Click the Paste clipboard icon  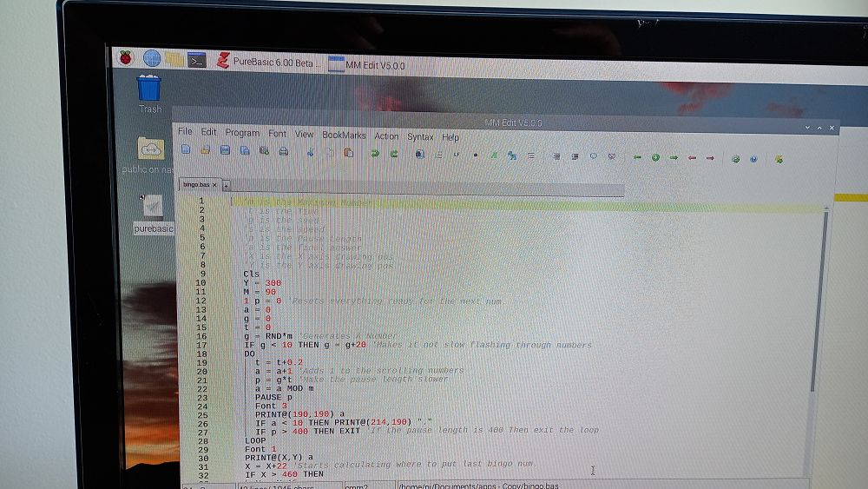coord(349,153)
